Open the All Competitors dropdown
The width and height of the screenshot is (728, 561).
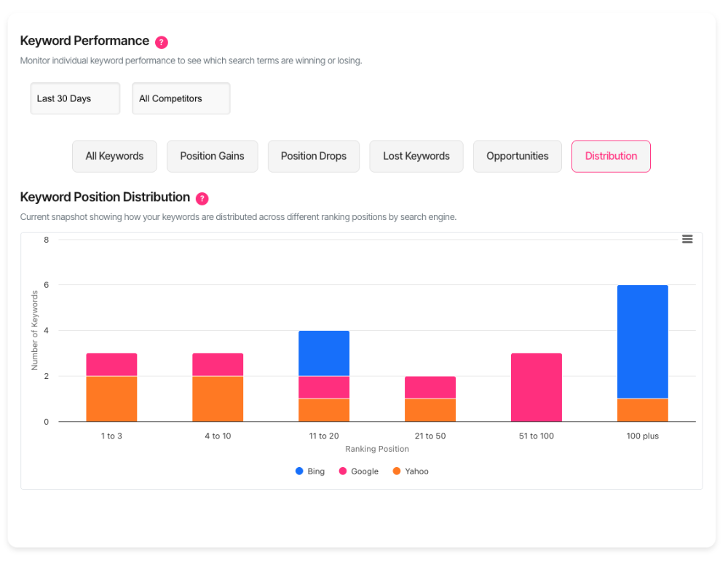(181, 98)
